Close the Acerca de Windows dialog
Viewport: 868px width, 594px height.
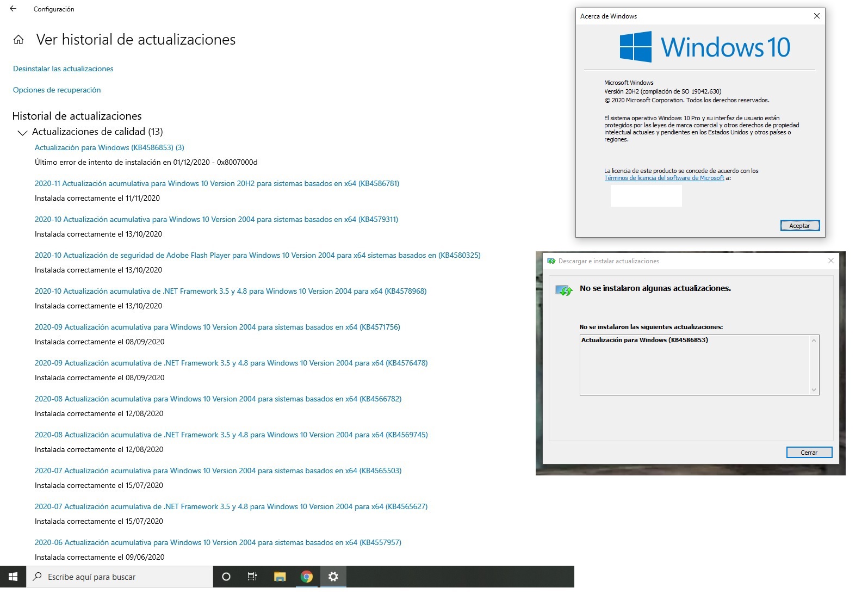pyautogui.click(x=816, y=16)
